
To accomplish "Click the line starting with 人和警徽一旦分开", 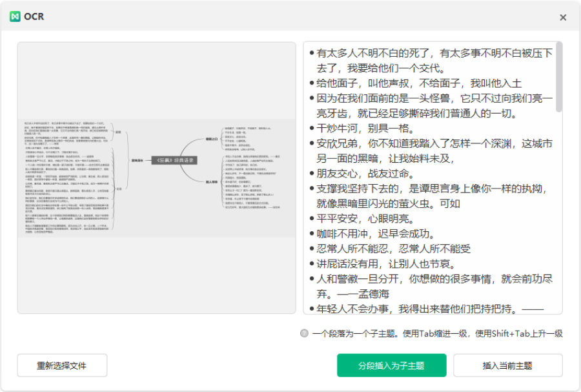I will click(x=434, y=279).
